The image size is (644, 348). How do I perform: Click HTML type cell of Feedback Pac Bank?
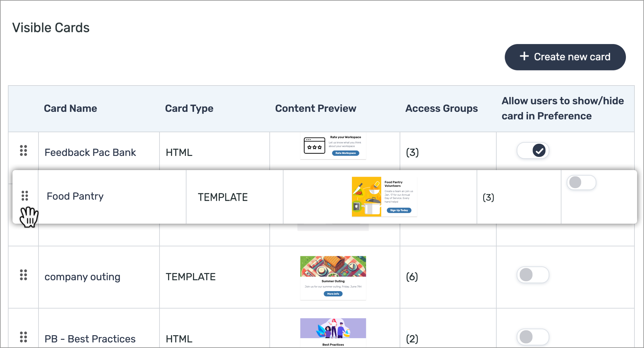(179, 152)
